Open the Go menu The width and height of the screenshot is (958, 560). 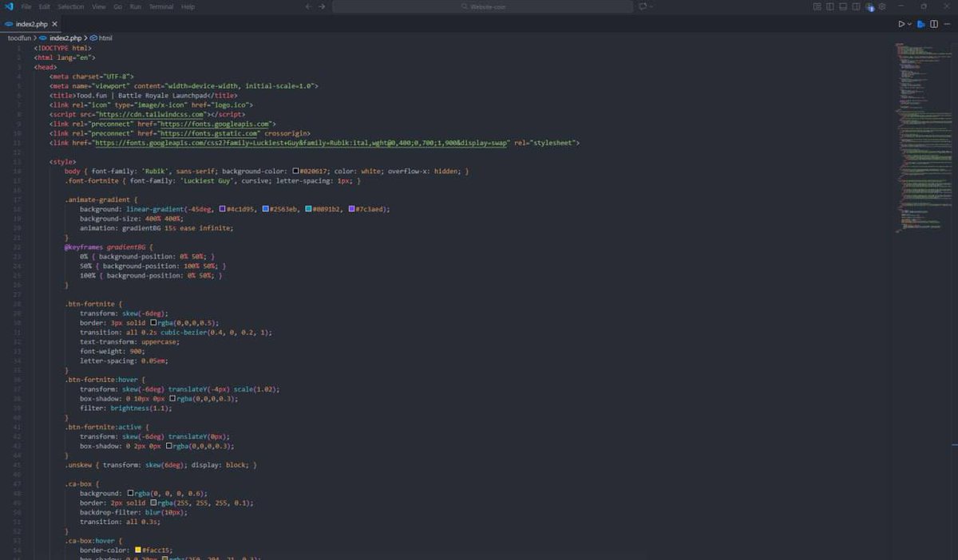(x=117, y=6)
